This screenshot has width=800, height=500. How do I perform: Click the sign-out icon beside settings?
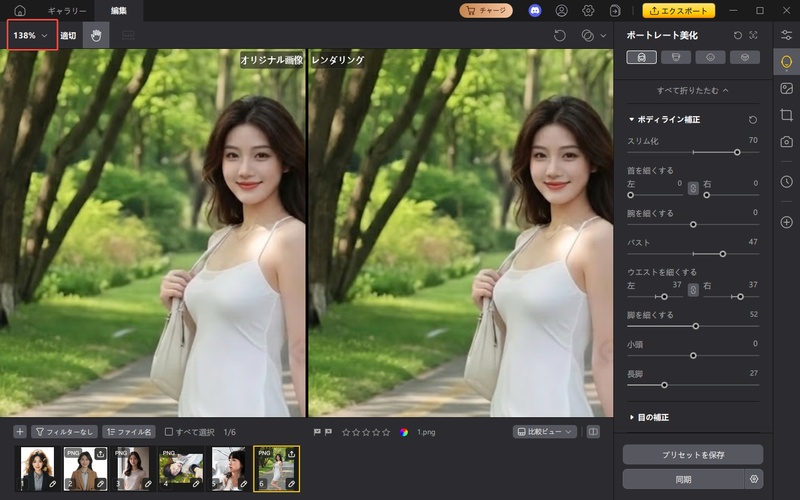(x=615, y=10)
